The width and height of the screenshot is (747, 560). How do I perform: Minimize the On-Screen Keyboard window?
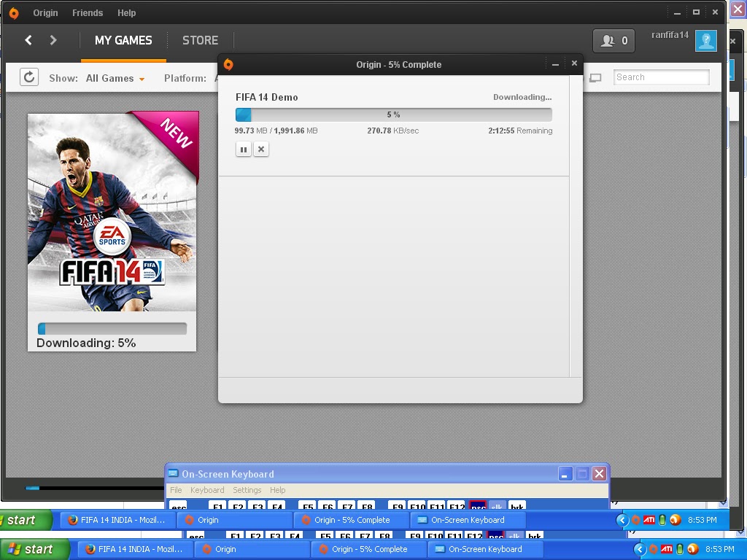tap(565, 474)
